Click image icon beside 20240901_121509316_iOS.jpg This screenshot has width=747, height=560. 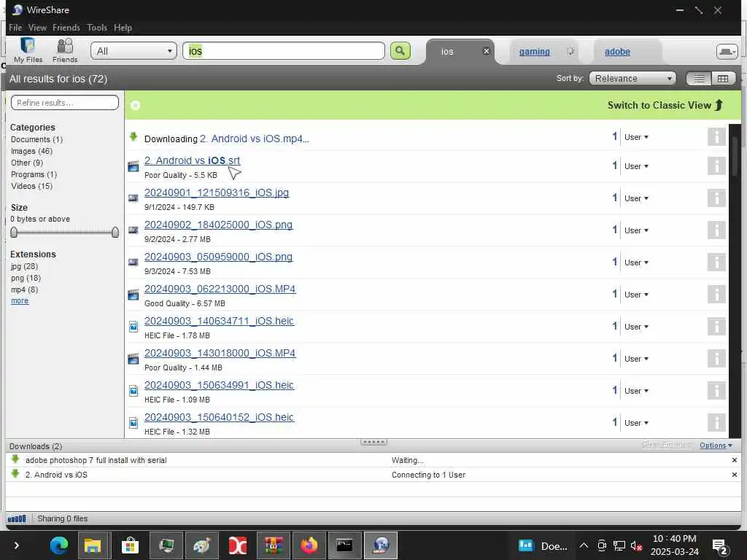[x=133, y=198]
